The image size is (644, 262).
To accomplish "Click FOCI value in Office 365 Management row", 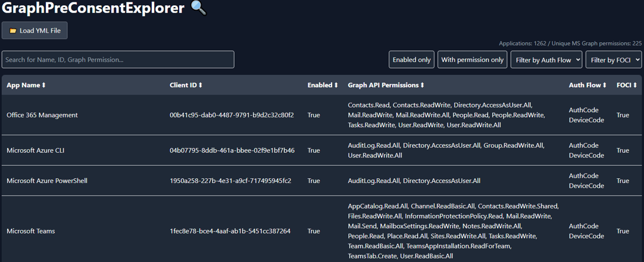I will coord(623,115).
